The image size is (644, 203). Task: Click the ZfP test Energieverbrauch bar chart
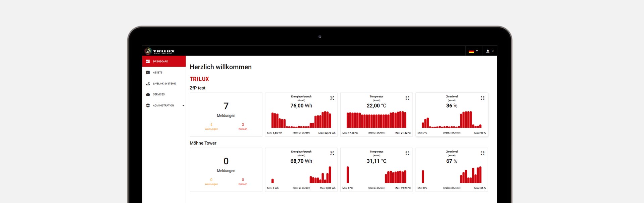click(301, 120)
